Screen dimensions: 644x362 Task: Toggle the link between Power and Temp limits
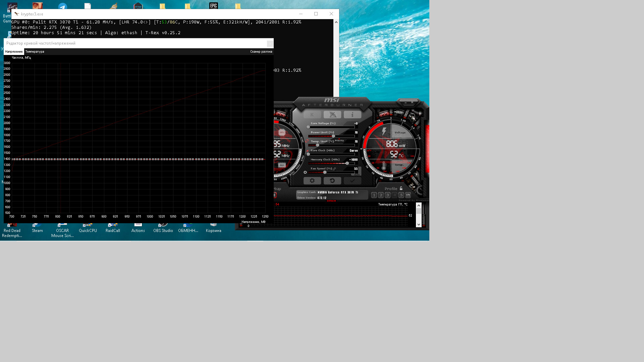coord(307,141)
